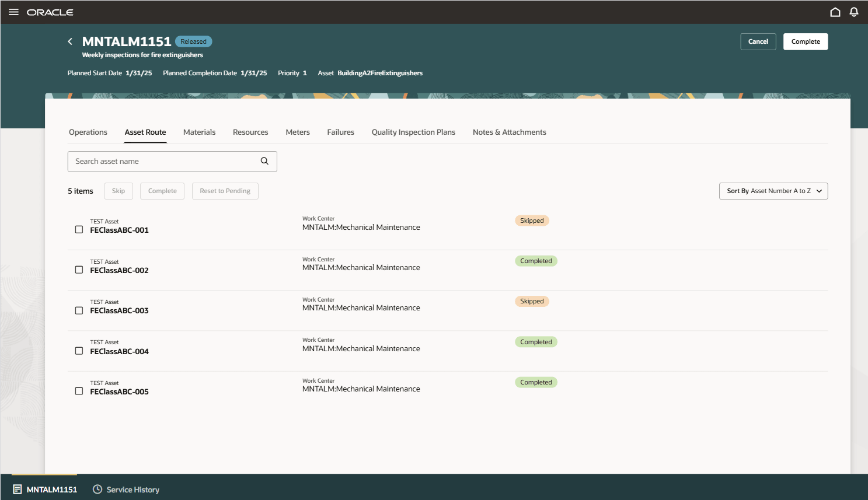The height and width of the screenshot is (500, 868).
Task: Open the Notes & Attachments tab
Action: pyautogui.click(x=509, y=132)
